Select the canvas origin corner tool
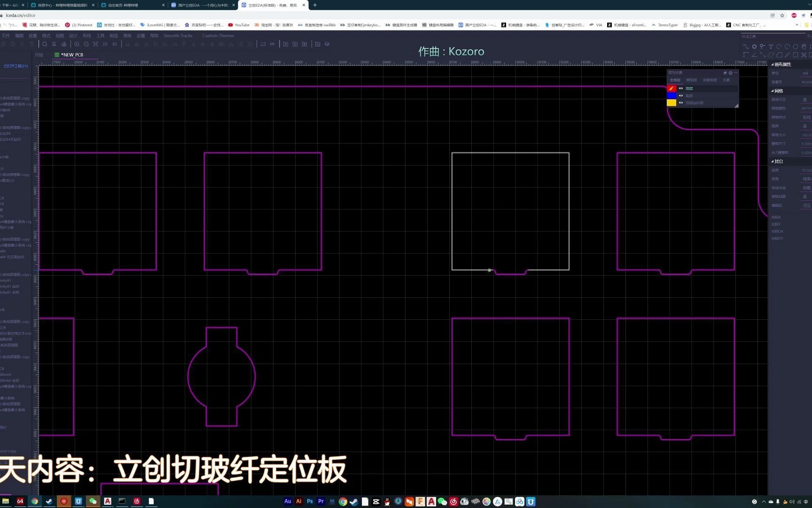 [746, 55]
